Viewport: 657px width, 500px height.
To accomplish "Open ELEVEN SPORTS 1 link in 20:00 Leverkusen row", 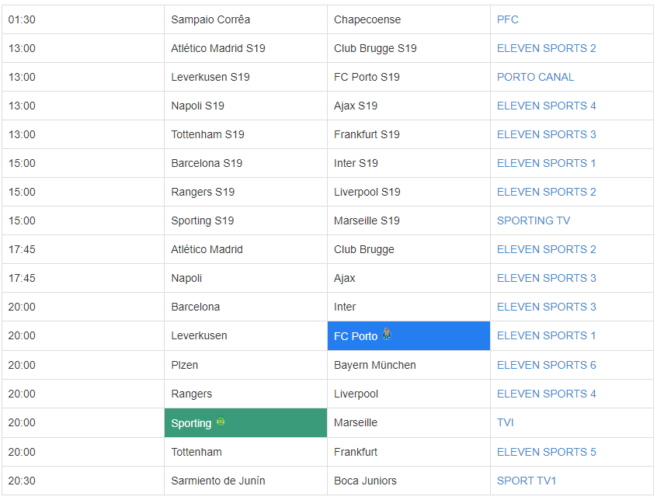I will click(546, 335).
